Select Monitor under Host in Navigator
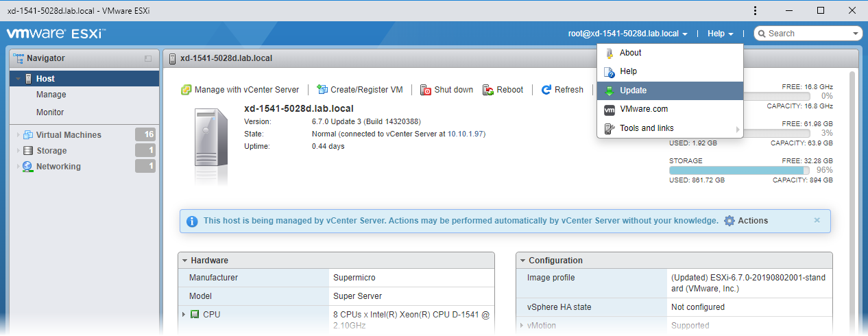The width and height of the screenshot is (868, 336). coord(50,112)
